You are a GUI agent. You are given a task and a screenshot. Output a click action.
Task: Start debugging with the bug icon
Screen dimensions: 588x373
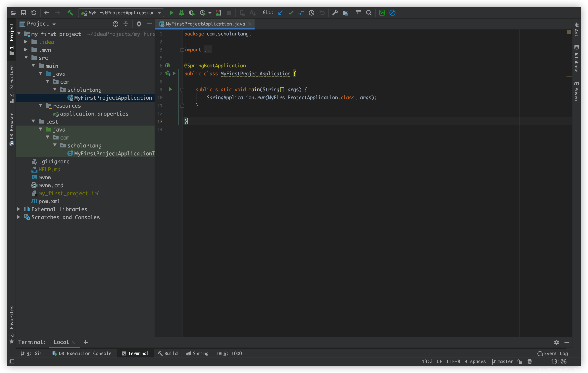pyautogui.click(x=181, y=13)
